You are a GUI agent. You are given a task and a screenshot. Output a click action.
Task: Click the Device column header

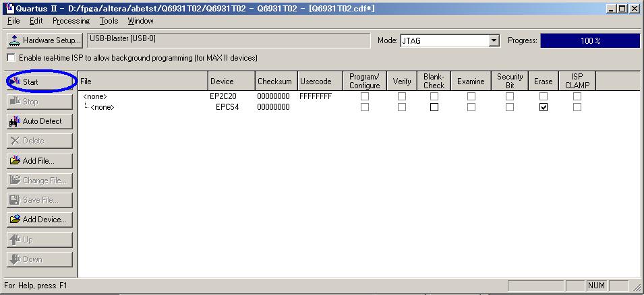pyautogui.click(x=232, y=81)
